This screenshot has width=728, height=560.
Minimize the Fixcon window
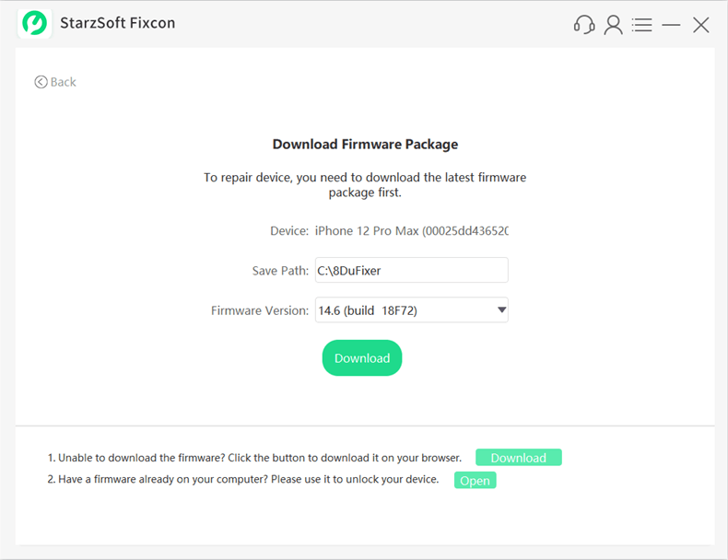click(x=671, y=25)
